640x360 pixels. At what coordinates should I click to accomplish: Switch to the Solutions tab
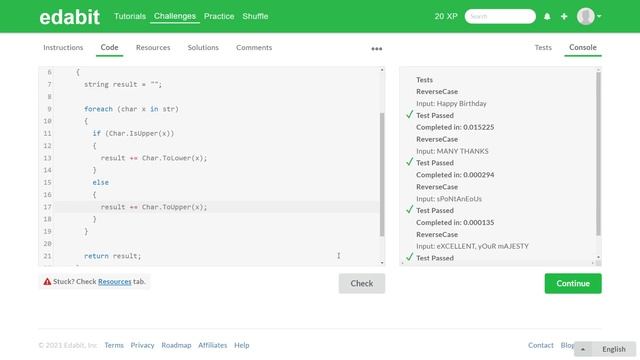point(203,47)
